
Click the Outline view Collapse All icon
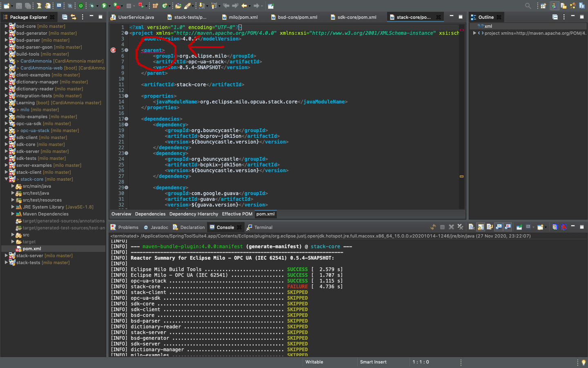coord(555,17)
